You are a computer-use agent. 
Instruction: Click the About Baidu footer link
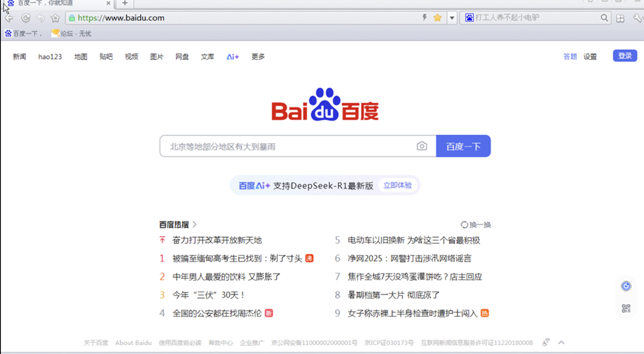coord(133,343)
